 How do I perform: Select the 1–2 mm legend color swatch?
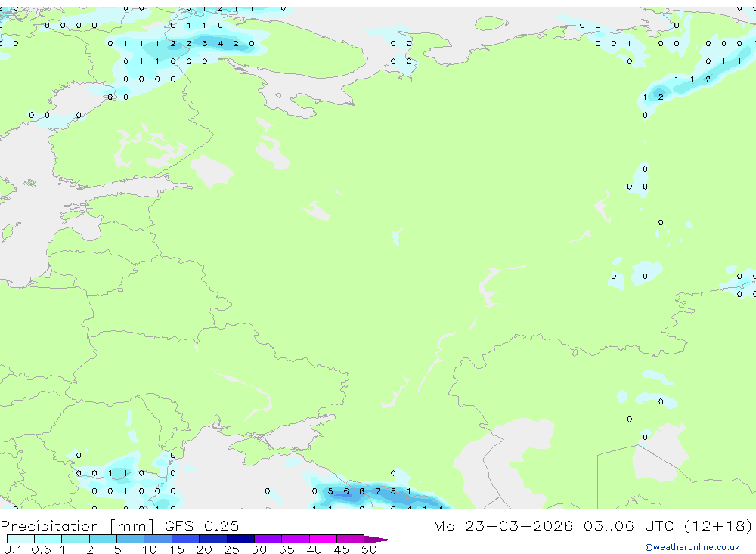(x=76, y=539)
